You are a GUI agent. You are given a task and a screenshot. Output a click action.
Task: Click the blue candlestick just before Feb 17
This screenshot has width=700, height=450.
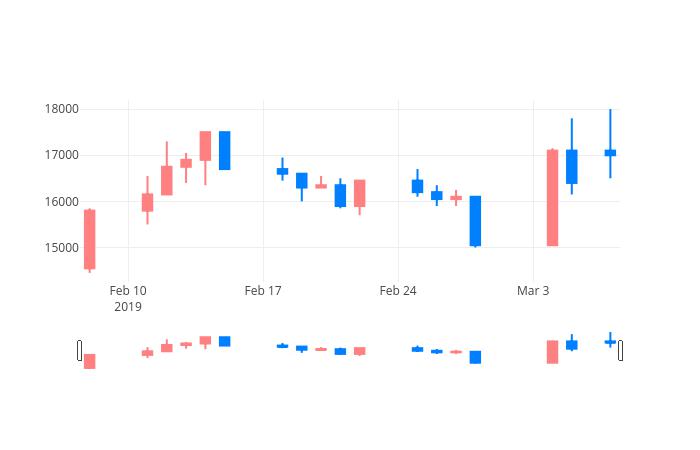point(225,150)
